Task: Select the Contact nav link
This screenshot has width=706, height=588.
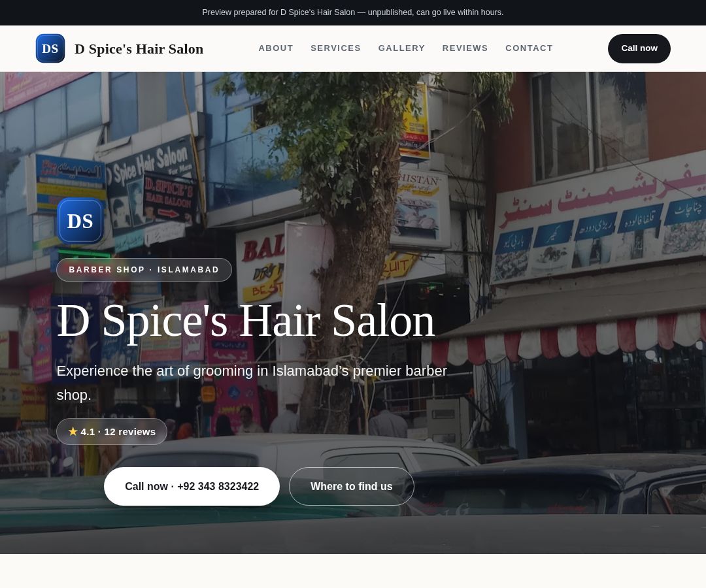Action: point(529,48)
